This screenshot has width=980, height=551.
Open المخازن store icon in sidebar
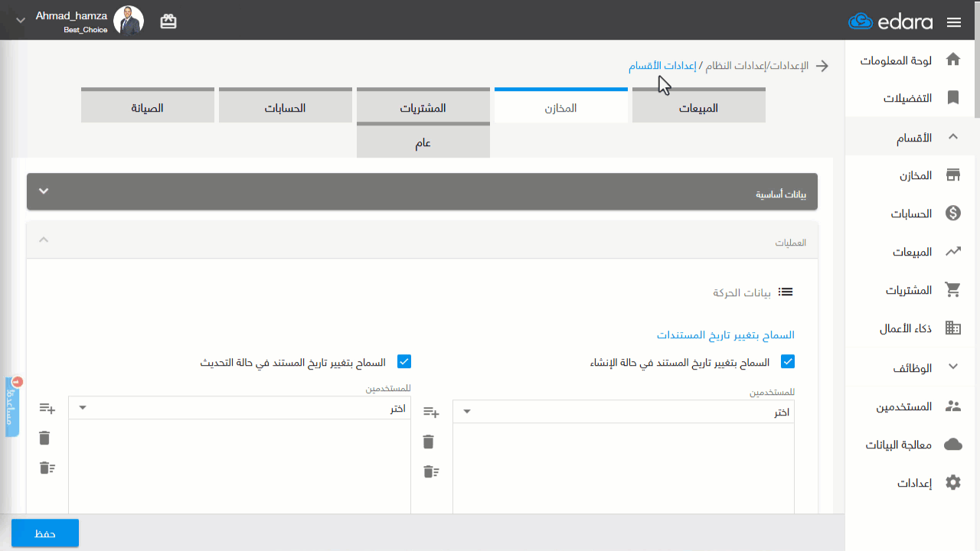click(953, 175)
